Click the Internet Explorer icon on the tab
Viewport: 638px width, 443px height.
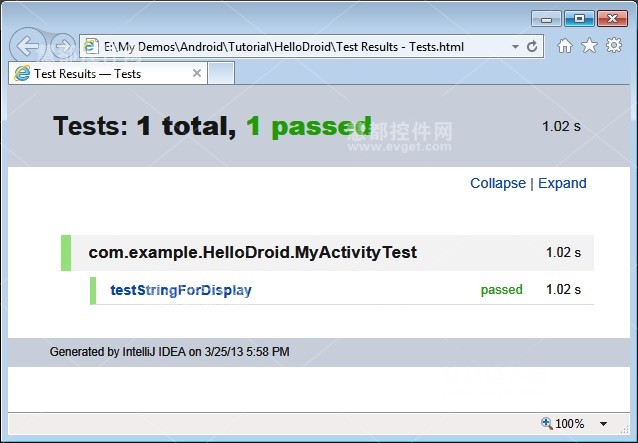click(x=22, y=73)
